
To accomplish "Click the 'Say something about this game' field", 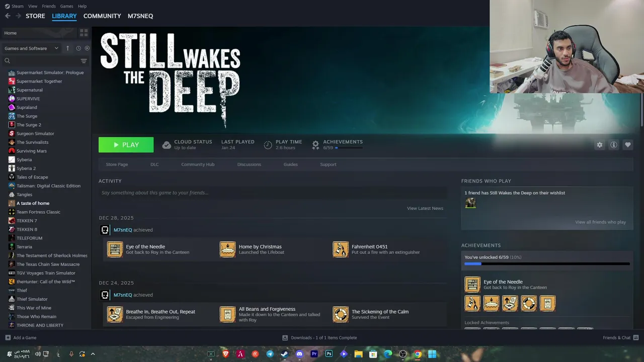I will [273, 193].
